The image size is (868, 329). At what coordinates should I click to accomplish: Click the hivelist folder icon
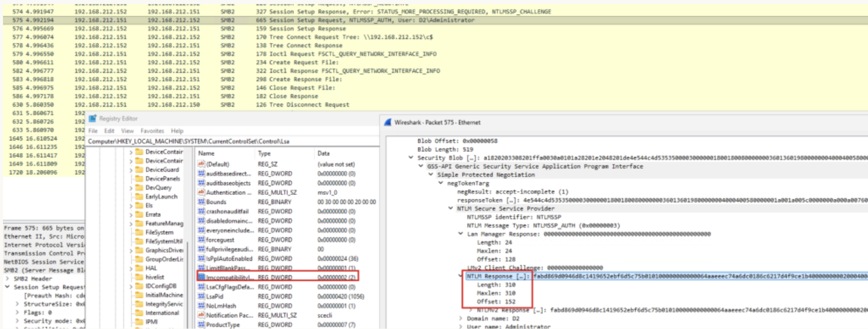[139, 277]
